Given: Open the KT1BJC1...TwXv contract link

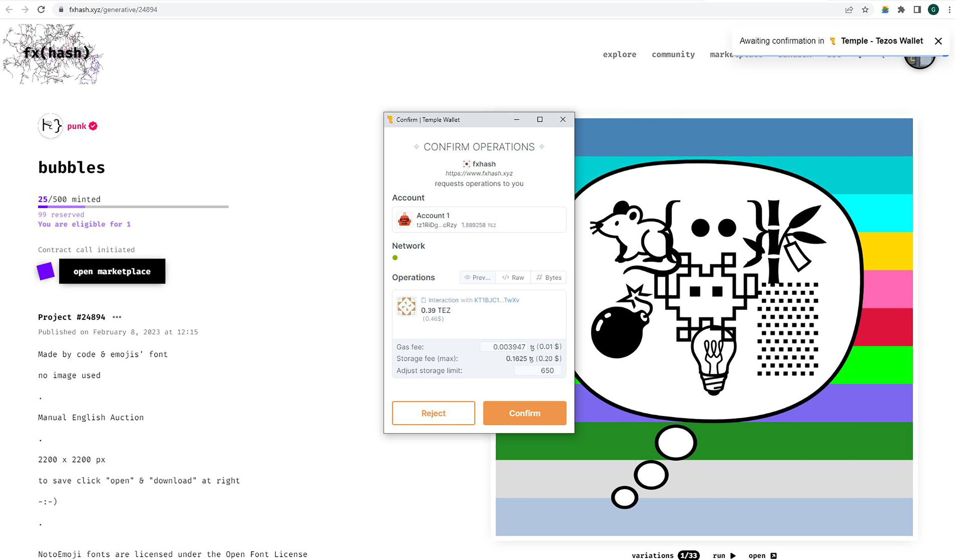Looking at the screenshot, I should pos(497,300).
